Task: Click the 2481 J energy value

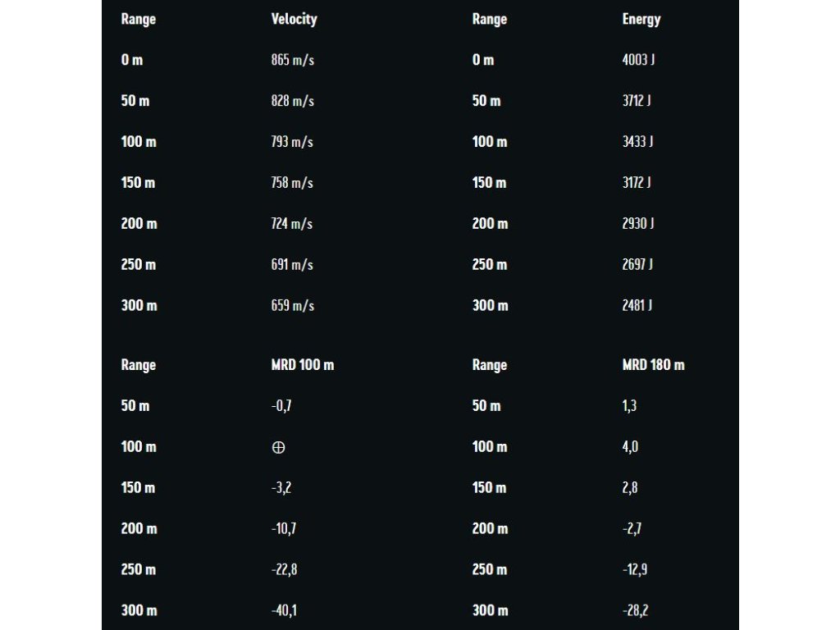Action: tap(637, 305)
